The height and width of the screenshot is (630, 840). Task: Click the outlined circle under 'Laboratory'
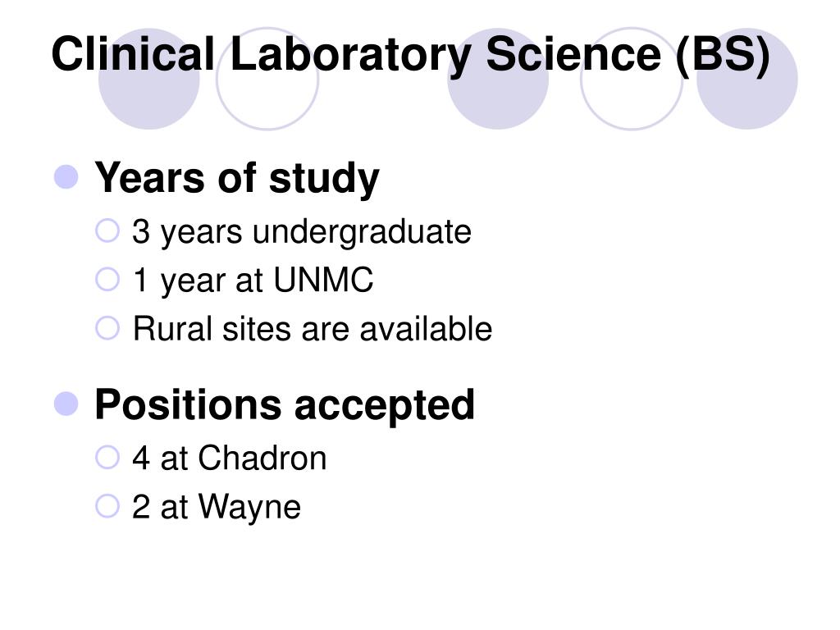point(267,79)
